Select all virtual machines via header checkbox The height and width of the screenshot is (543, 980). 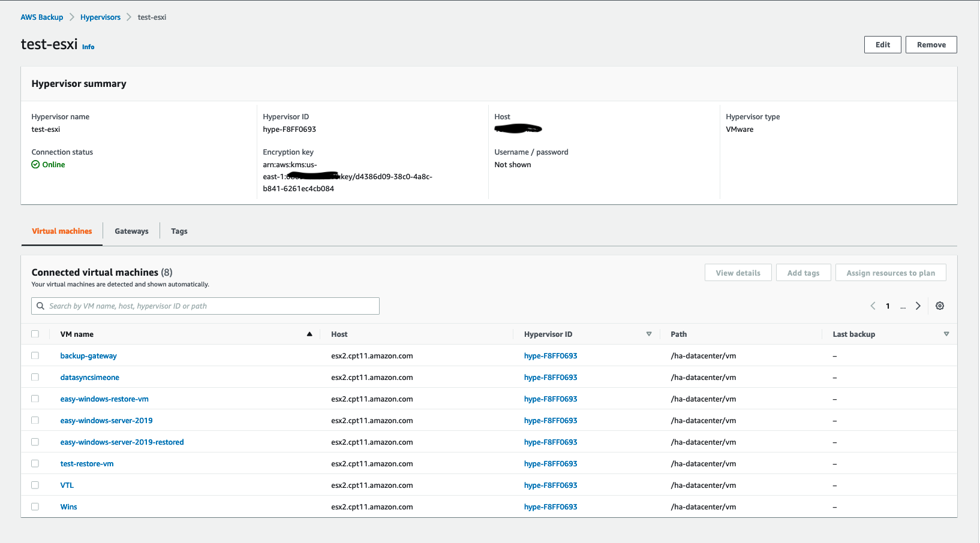pos(35,334)
